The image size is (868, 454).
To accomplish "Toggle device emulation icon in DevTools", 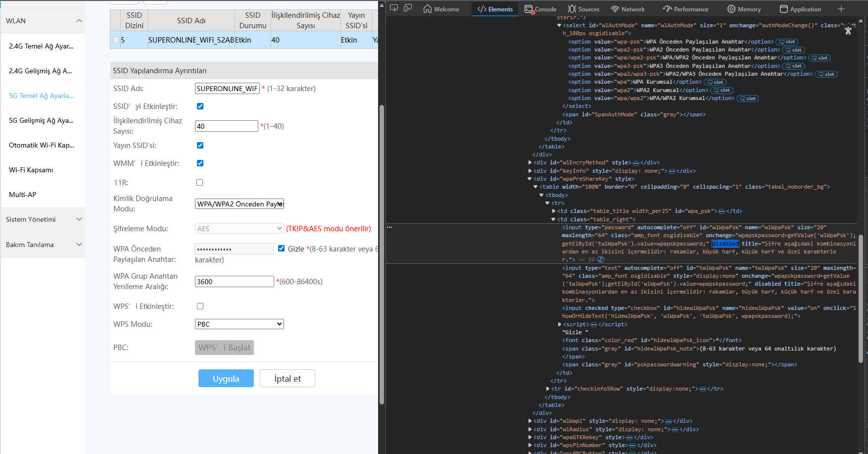I will pos(408,8).
